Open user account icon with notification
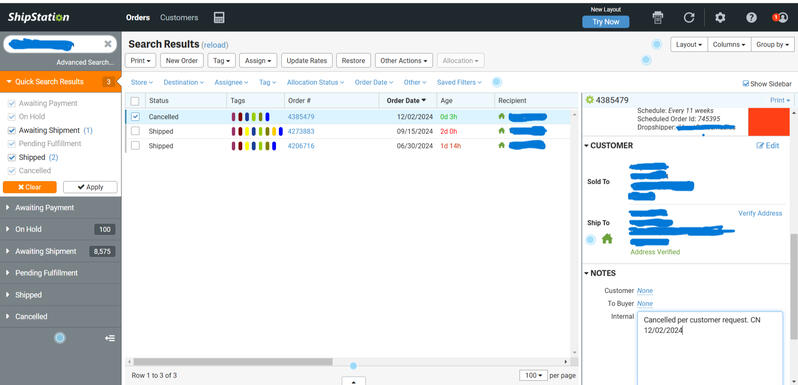 [x=780, y=17]
